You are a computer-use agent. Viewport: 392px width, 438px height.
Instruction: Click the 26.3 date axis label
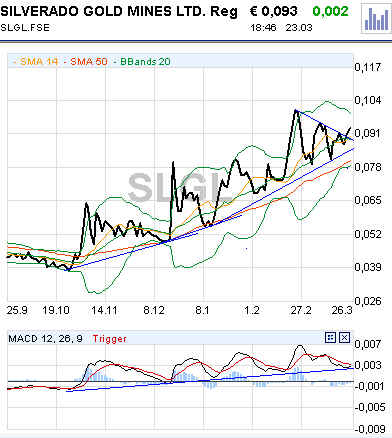pyautogui.click(x=342, y=310)
